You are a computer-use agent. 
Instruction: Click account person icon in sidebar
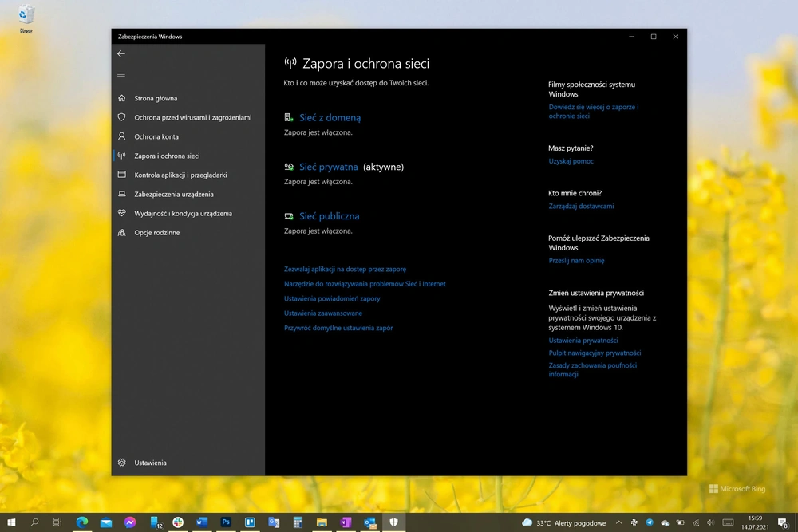[x=121, y=136]
